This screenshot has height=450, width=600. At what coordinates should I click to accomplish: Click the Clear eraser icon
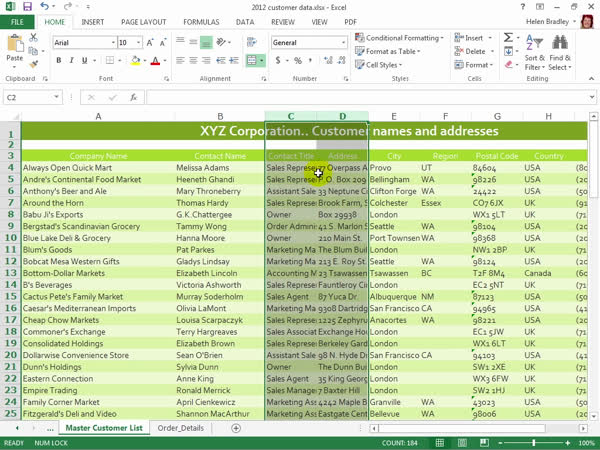[x=508, y=64]
